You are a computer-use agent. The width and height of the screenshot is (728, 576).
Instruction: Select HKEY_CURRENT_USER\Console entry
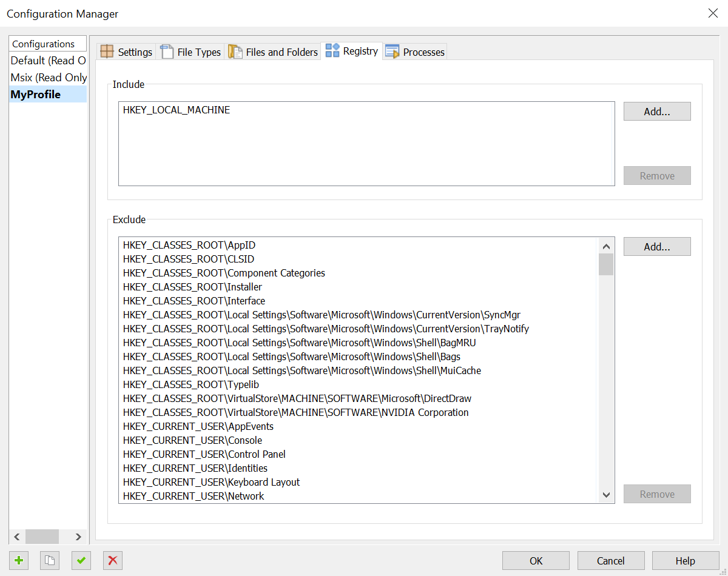(x=192, y=441)
